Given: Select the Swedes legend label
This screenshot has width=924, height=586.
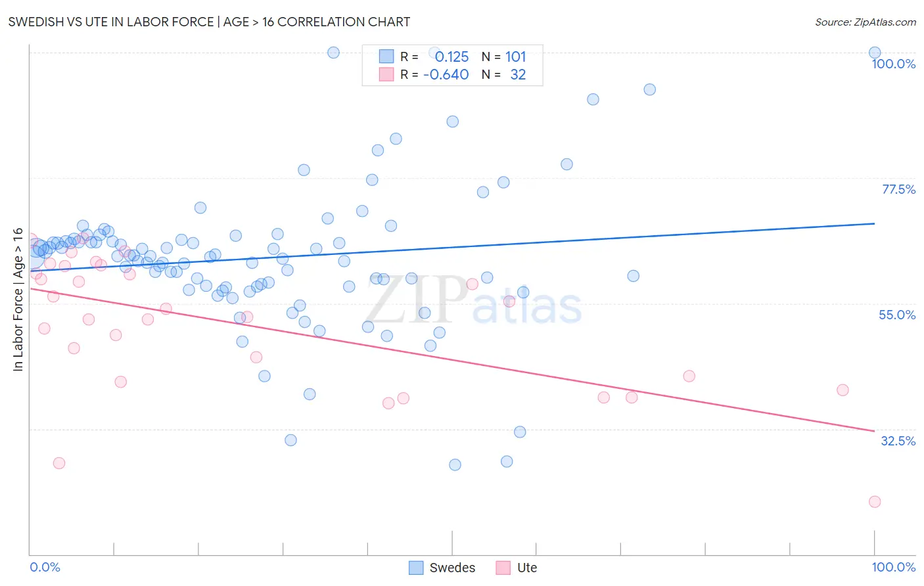Looking at the screenshot, I should coord(452,568).
